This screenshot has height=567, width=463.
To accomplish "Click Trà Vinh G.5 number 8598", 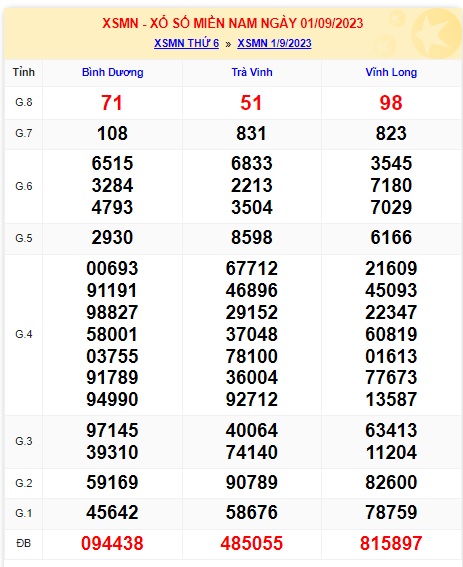I will pos(252,238).
